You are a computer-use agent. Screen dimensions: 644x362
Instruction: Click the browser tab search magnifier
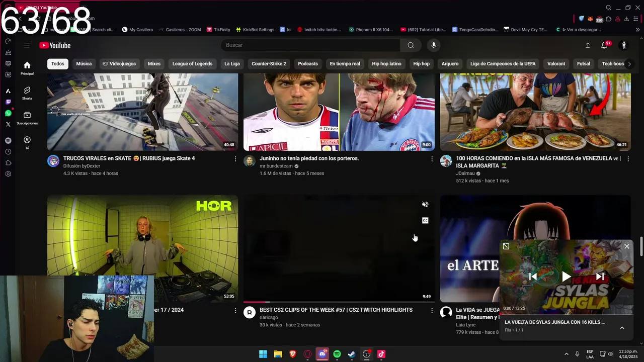click(x=608, y=8)
